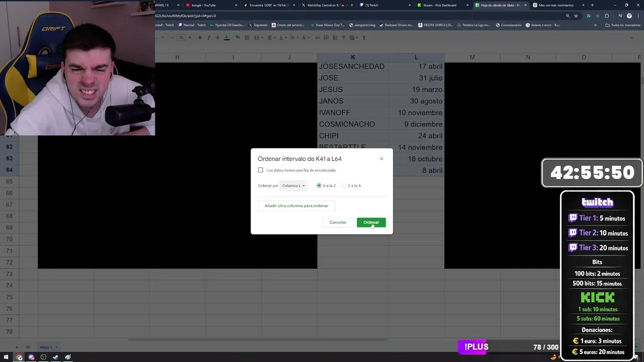
Task: Open the 'alangulotv.blog' bookmark
Action: (363, 25)
